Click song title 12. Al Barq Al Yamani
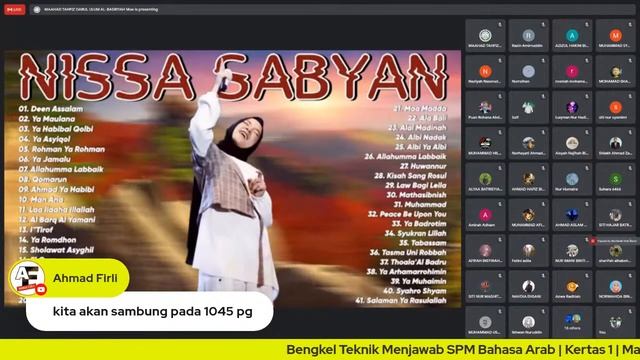 (57, 220)
